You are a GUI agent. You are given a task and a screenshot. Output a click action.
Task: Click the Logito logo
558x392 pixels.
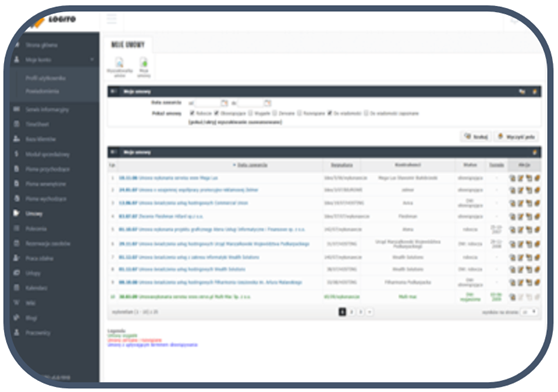coord(53,21)
